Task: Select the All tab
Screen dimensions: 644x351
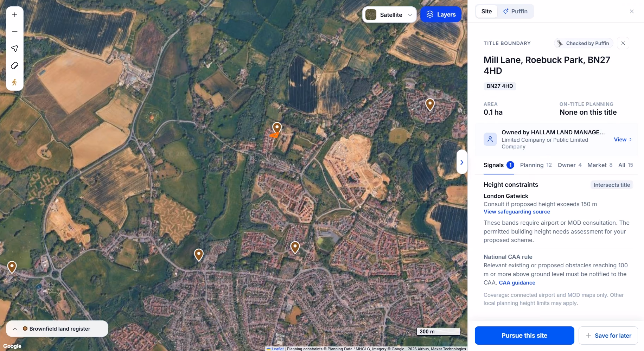Action: [x=626, y=165]
